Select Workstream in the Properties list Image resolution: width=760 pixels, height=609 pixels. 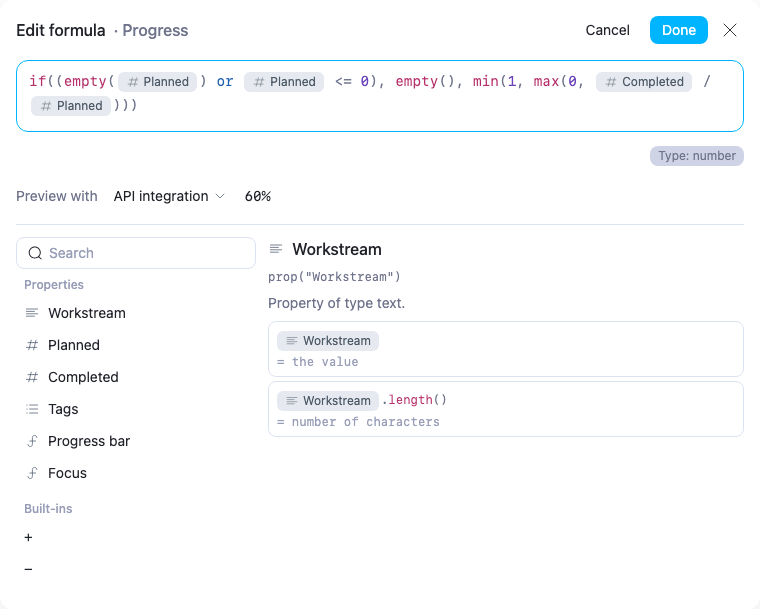tap(136, 313)
